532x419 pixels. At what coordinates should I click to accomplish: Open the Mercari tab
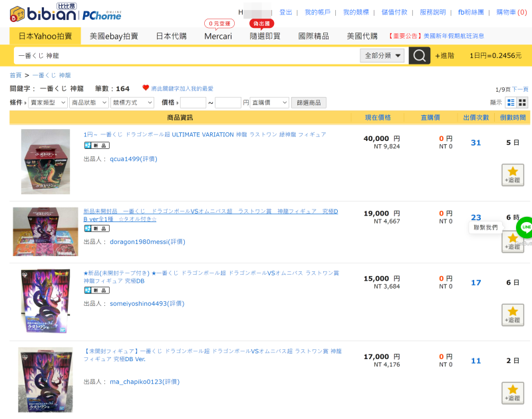[218, 36]
